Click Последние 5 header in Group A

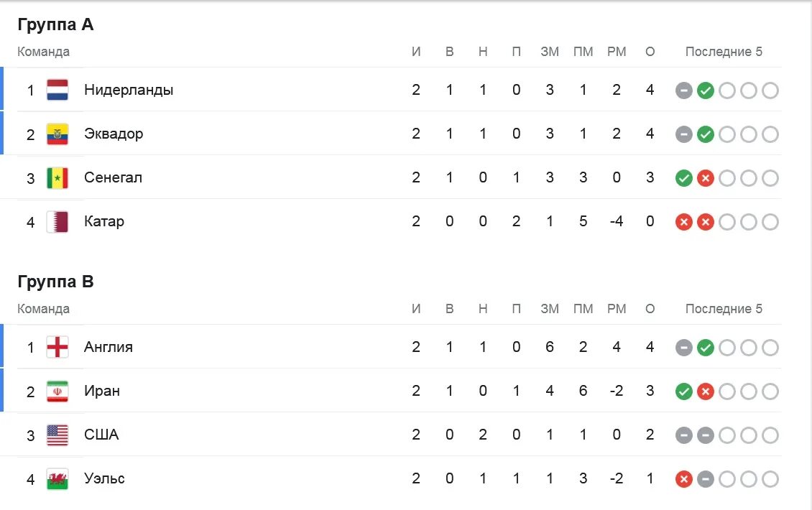pyautogui.click(x=724, y=51)
